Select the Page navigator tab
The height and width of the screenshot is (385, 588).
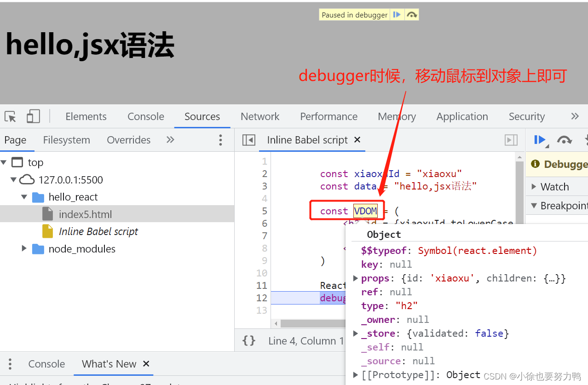coord(15,140)
